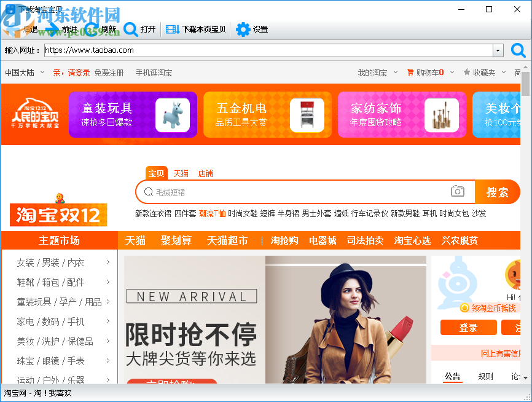This screenshot has height=402, width=532.
Task: Expand the 童装玩具 / 孕产 / 用品 category arrow
Action: [108, 301]
